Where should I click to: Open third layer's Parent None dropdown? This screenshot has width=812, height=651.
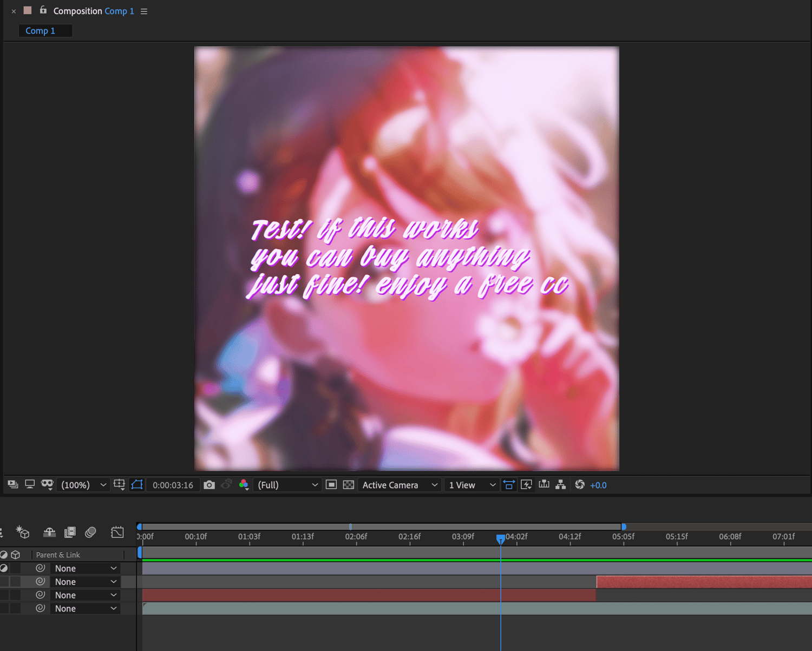[85, 595]
